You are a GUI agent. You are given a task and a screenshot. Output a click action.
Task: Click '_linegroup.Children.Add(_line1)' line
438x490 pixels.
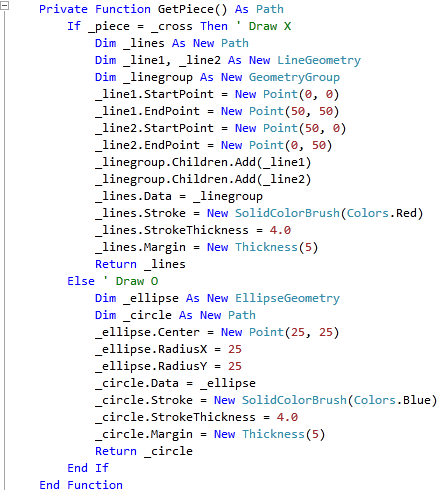[203, 162]
